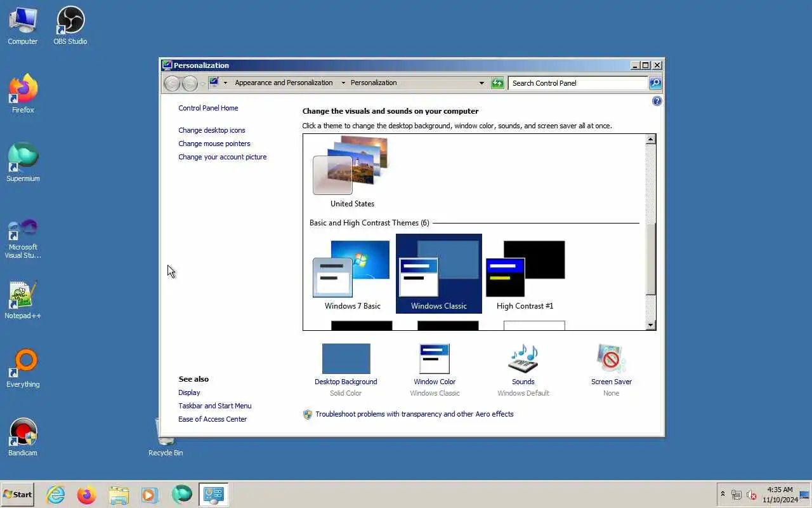Click the Back navigation button
This screenshot has height=508, width=812.
pos(172,83)
